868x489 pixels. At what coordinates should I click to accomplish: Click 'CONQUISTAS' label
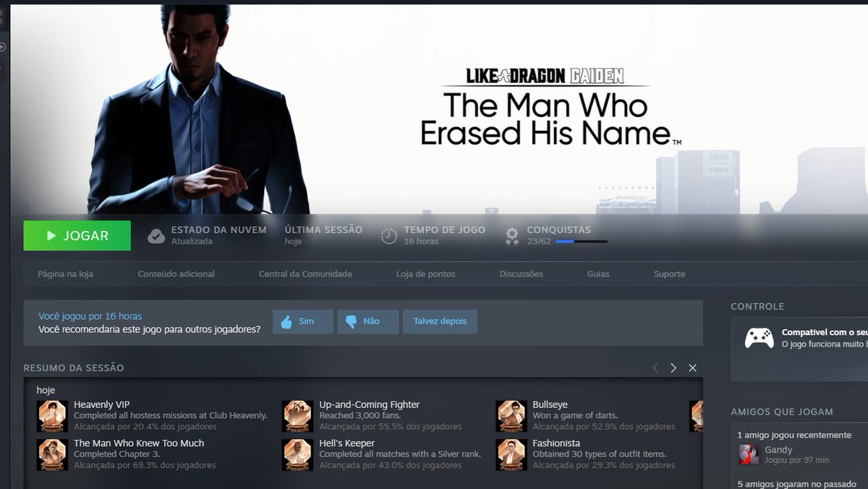[x=558, y=230]
